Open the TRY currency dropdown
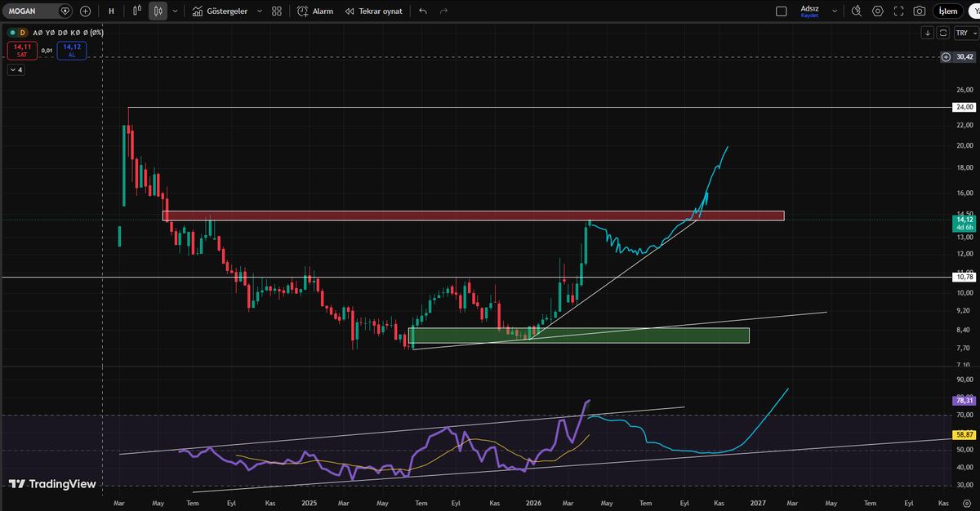 point(965,33)
